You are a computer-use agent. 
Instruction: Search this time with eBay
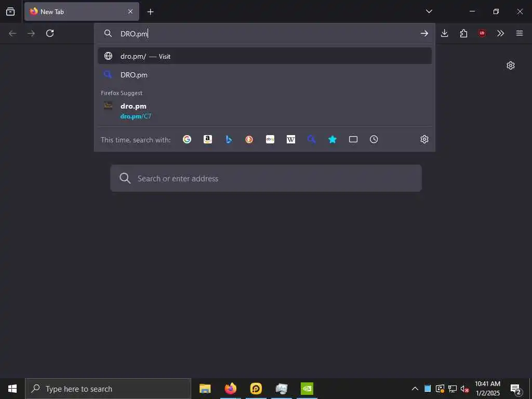click(270, 139)
